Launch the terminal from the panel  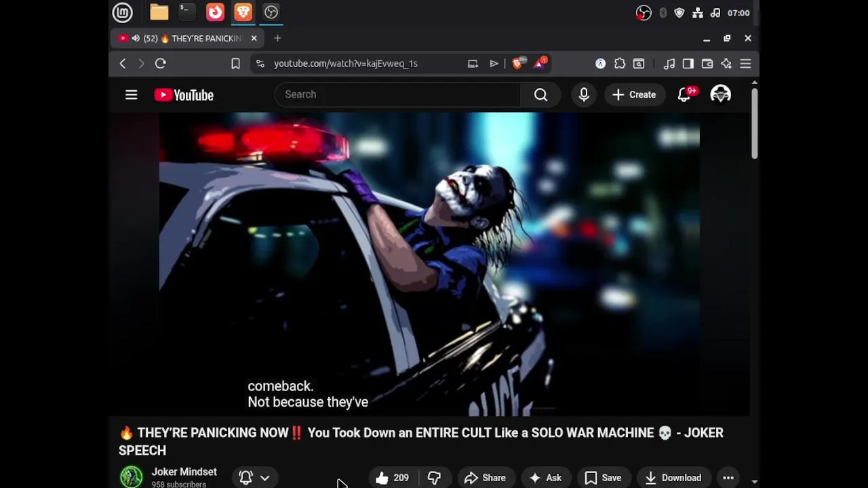click(x=186, y=12)
